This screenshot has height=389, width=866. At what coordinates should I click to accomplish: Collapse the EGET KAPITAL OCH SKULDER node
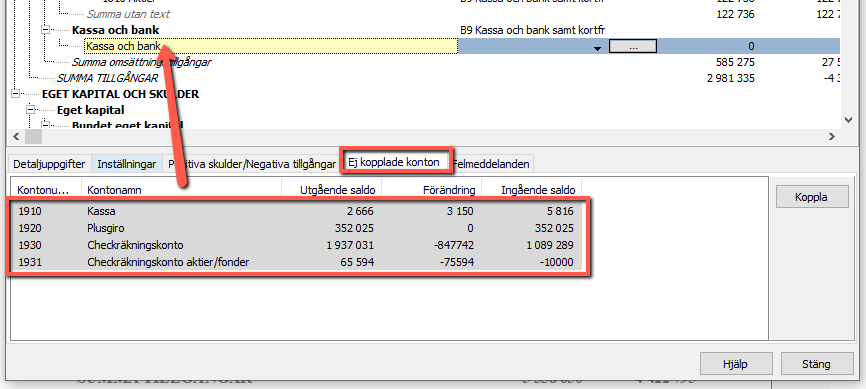click(x=15, y=94)
